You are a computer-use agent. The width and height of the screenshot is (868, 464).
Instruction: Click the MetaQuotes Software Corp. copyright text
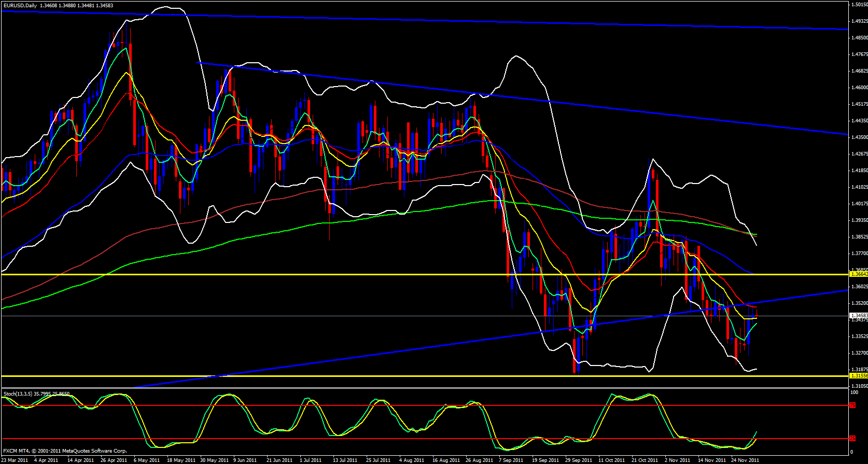pyautogui.click(x=95, y=451)
